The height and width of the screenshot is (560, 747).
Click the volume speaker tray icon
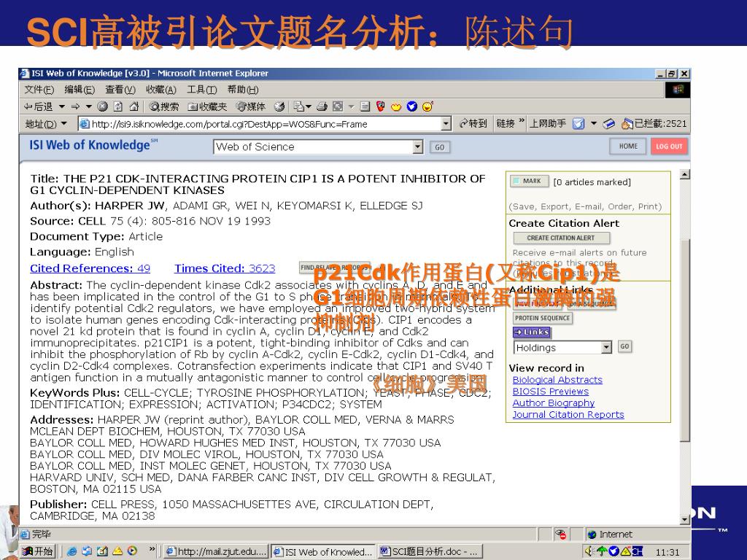point(589,551)
